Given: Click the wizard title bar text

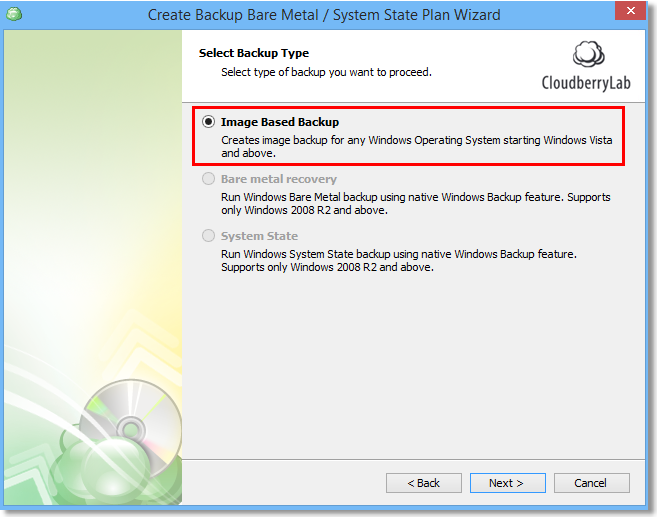Looking at the screenshot, I should click(324, 15).
